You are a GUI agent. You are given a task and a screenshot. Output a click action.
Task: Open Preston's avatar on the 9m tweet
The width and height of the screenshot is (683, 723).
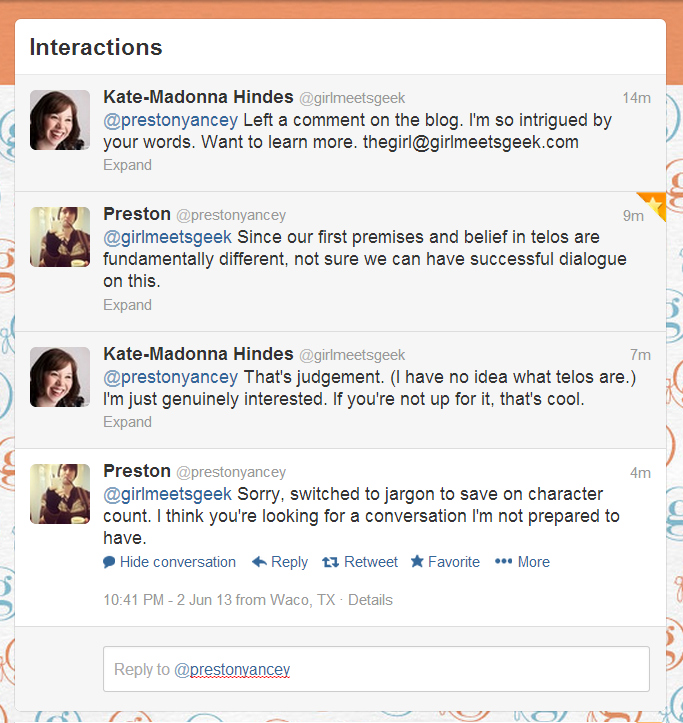pyautogui.click(x=60, y=237)
